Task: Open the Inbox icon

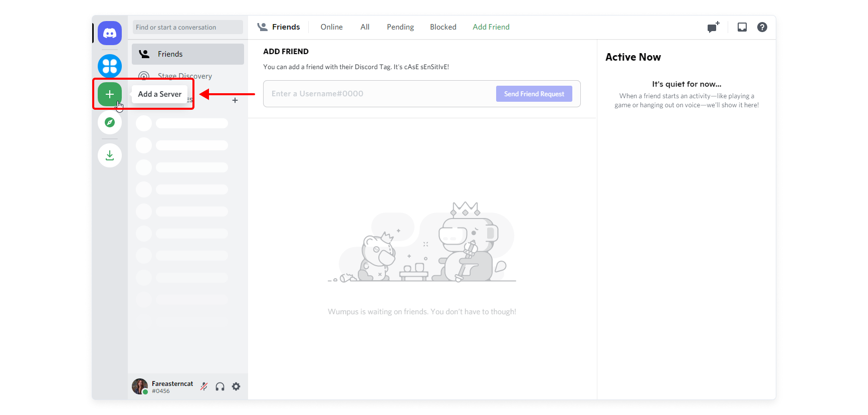Action: tap(742, 27)
